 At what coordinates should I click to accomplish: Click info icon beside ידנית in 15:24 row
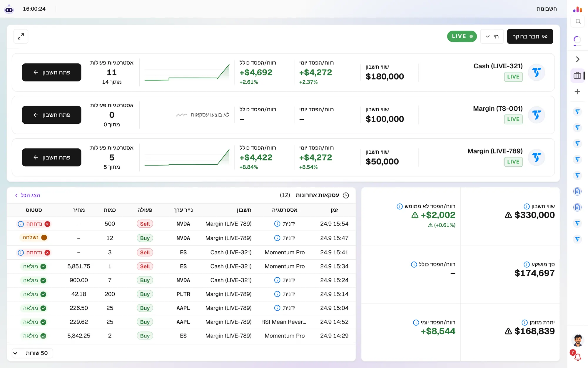click(277, 280)
